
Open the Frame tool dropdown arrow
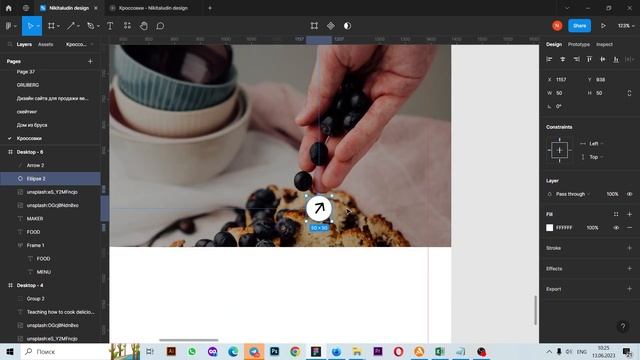pos(59,26)
